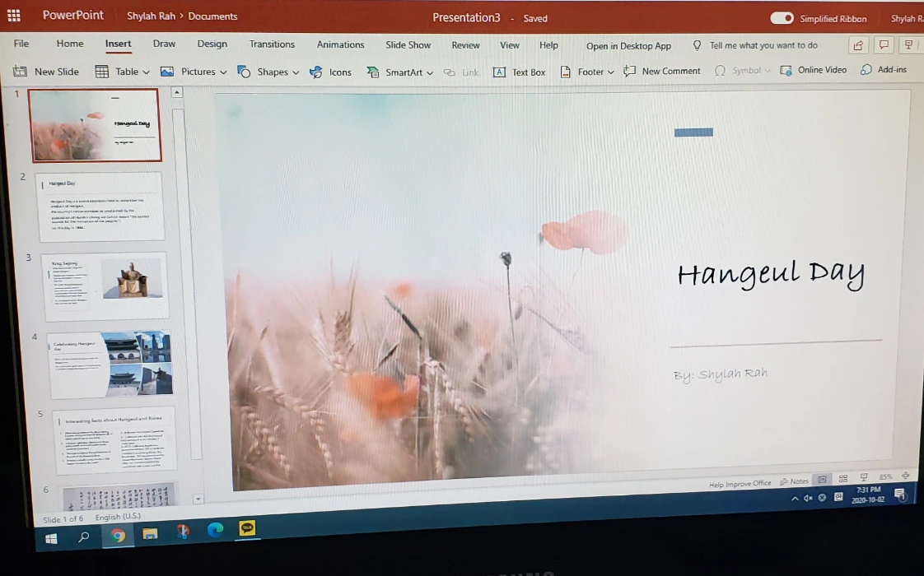Click the Windows Start button
Screen dimensions: 924x576
click(x=51, y=538)
